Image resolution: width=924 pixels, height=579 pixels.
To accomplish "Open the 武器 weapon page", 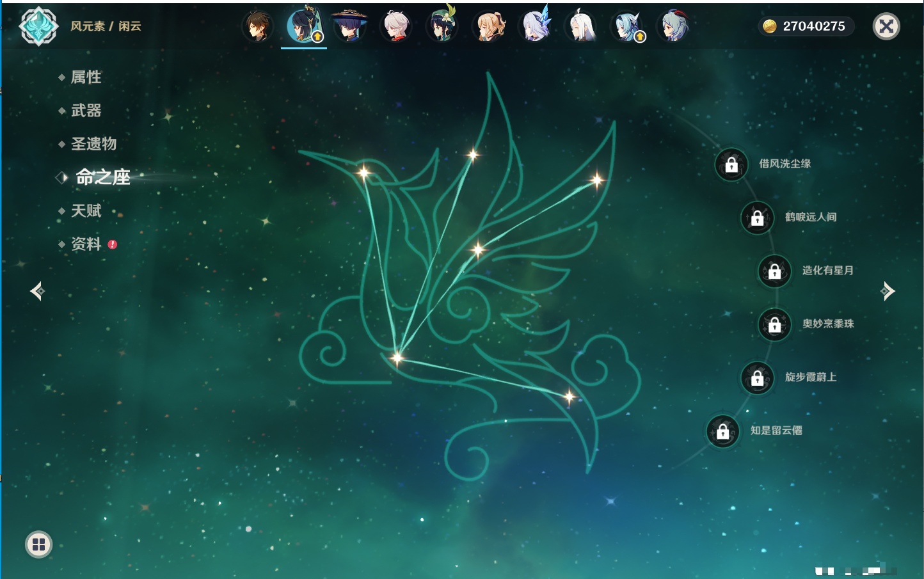I will tap(86, 111).
